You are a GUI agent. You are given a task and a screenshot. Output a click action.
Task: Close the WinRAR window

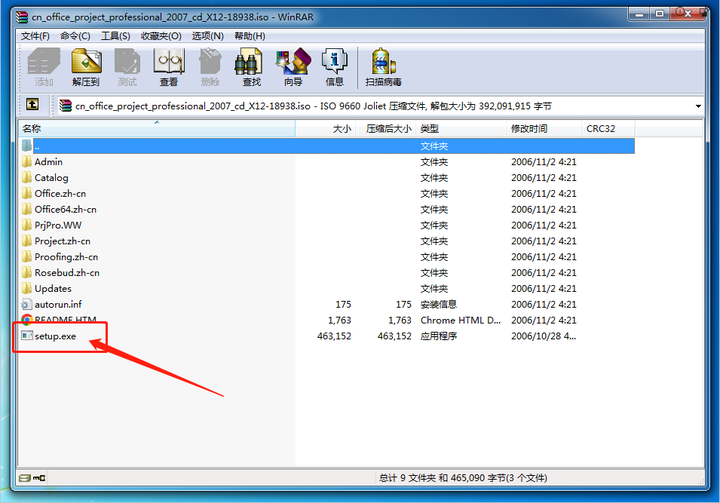coord(687,15)
